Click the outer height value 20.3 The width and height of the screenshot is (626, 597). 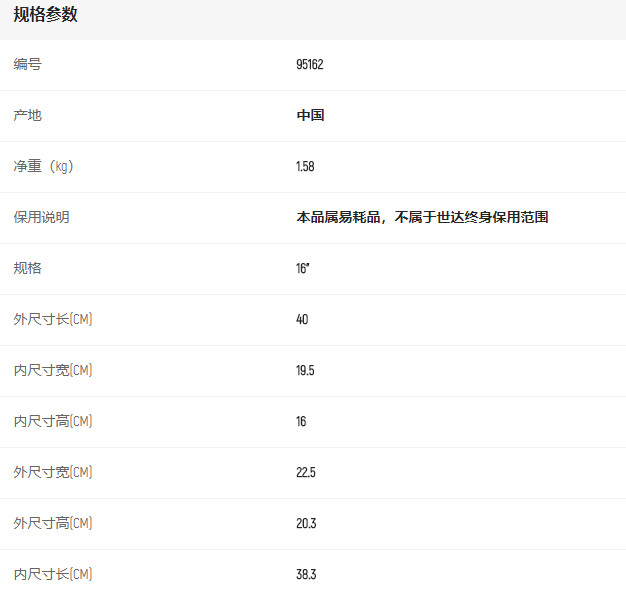click(x=305, y=523)
